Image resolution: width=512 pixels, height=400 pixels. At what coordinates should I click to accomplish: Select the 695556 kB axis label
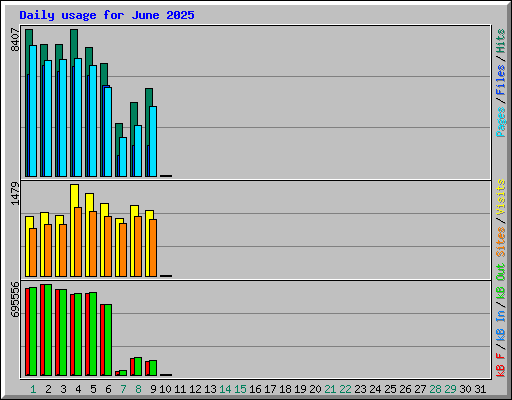point(15,299)
